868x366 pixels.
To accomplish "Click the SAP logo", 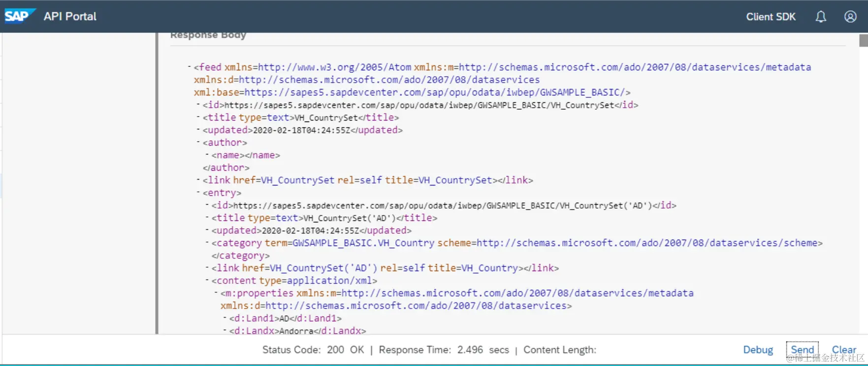I will (20, 16).
